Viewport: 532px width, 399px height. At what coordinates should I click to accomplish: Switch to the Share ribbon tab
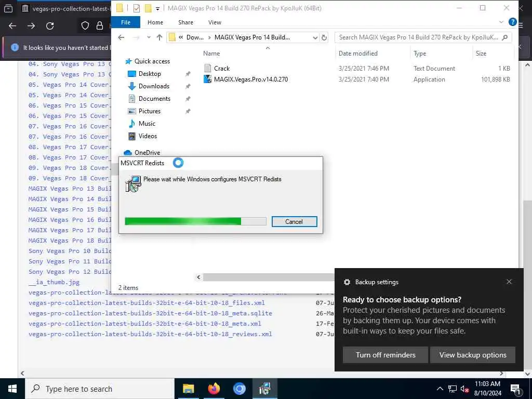tap(185, 22)
